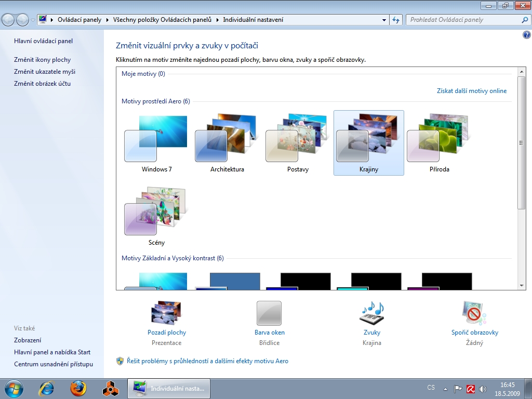The height and width of the screenshot is (399, 532).
Task: Click Individuální nastavení taskbar button
Action: point(169,389)
